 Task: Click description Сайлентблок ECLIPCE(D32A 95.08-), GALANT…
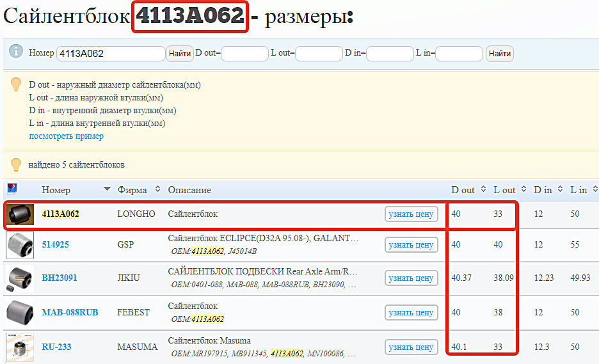click(263, 238)
